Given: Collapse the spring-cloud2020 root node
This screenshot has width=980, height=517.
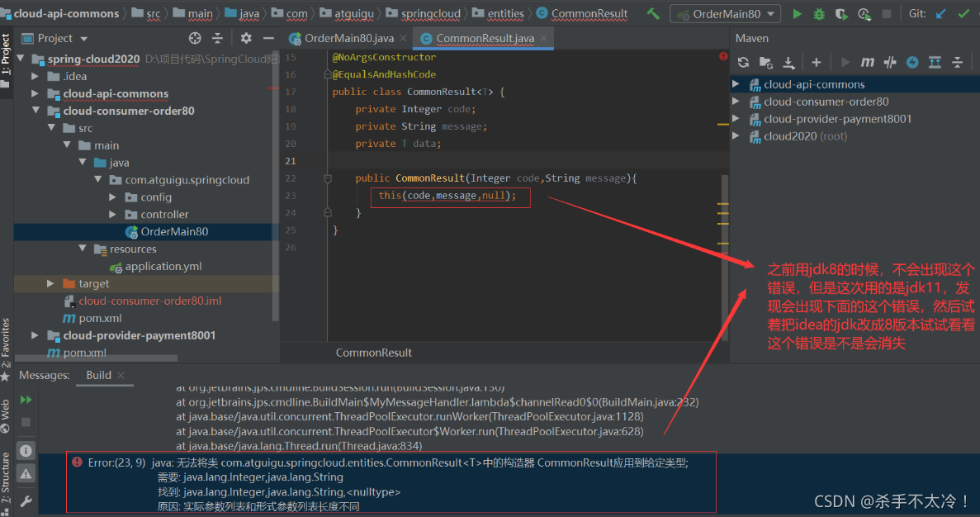Looking at the screenshot, I should pyautogui.click(x=21, y=59).
